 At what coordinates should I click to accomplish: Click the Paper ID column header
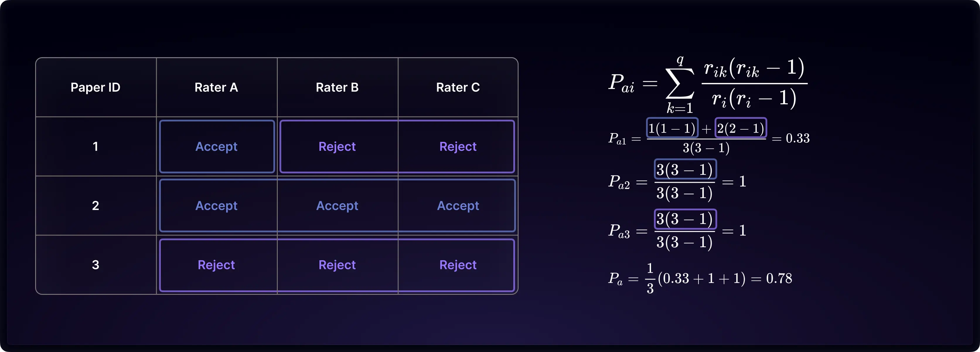click(96, 87)
